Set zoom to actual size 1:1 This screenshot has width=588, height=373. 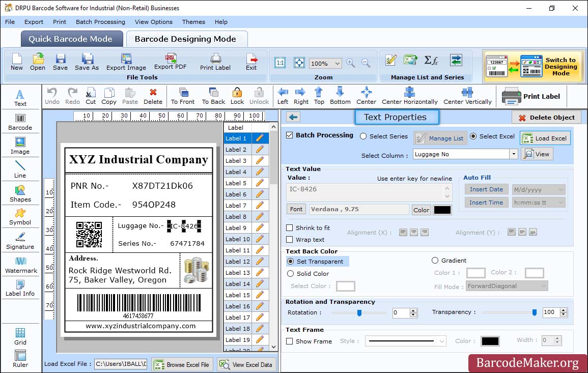280,63
